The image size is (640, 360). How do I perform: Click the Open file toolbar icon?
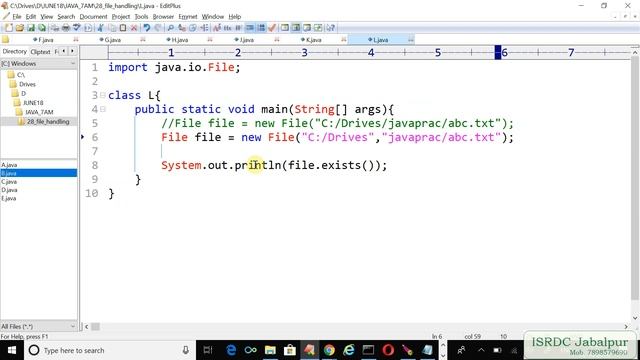tap(20, 28)
